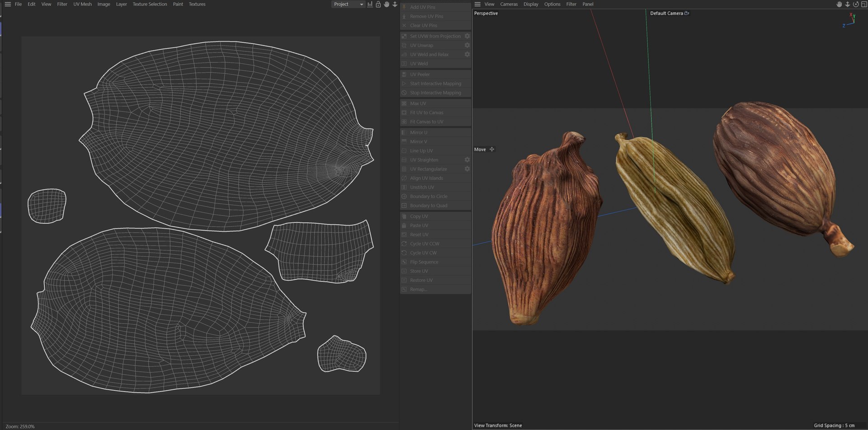Image resolution: width=868 pixels, height=430 pixels.
Task: Click the Grid Spacing : 5 cm readout
Action: click(x=834, y=425)
